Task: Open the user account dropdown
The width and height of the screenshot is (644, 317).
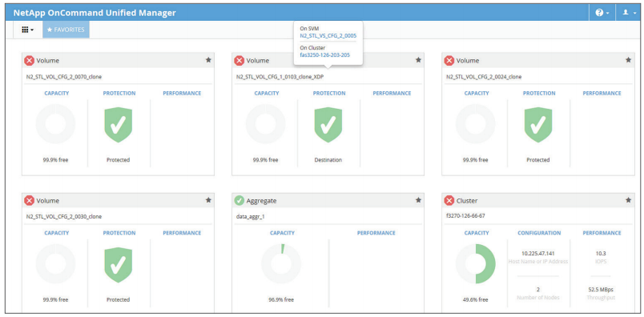Action: coord(629,13)
